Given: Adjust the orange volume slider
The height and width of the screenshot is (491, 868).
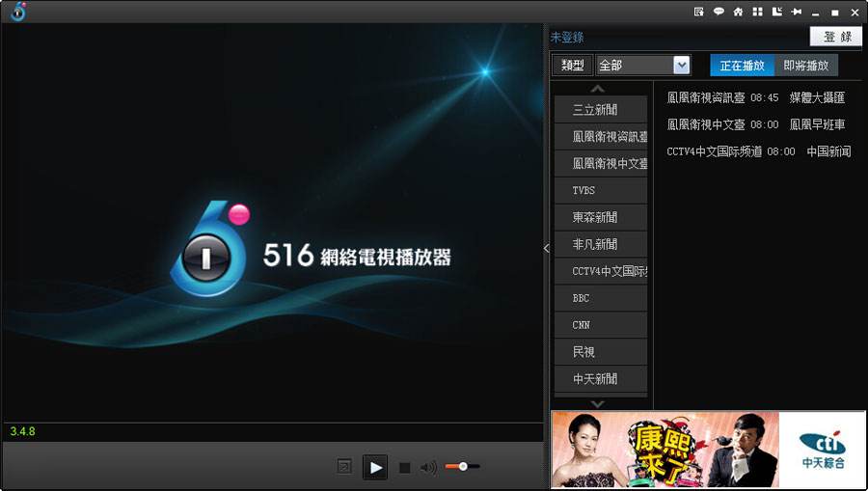Looking at the screenshot, I should tap(462, 467).
